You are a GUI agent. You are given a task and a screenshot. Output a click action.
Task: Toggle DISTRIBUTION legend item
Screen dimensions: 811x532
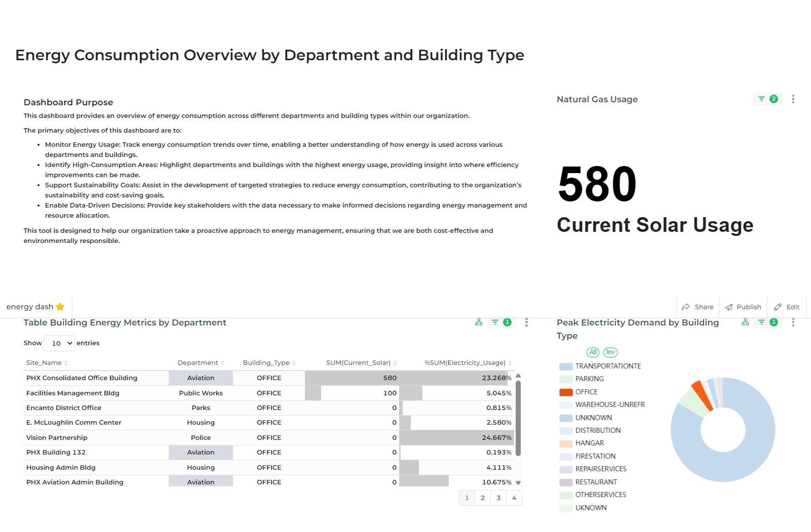click(590, 430)
